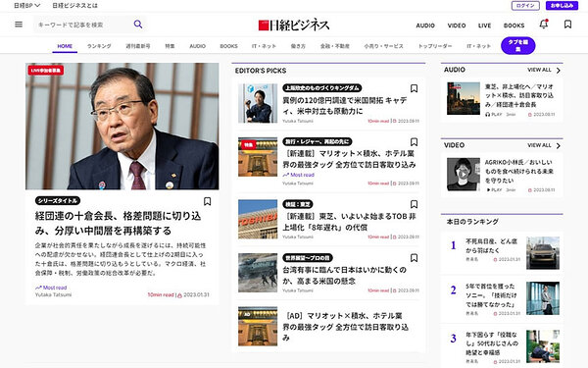Screen dimensions: 588x368
Task: Open 働き方 tab
Action: (298, 46)
